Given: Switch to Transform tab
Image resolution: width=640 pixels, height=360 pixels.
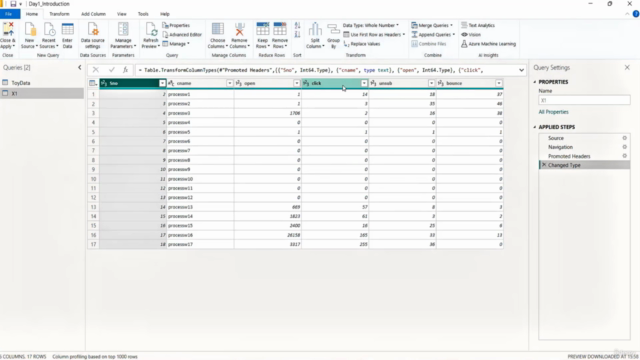Looking at the screenshot, I should click(59, 14).
